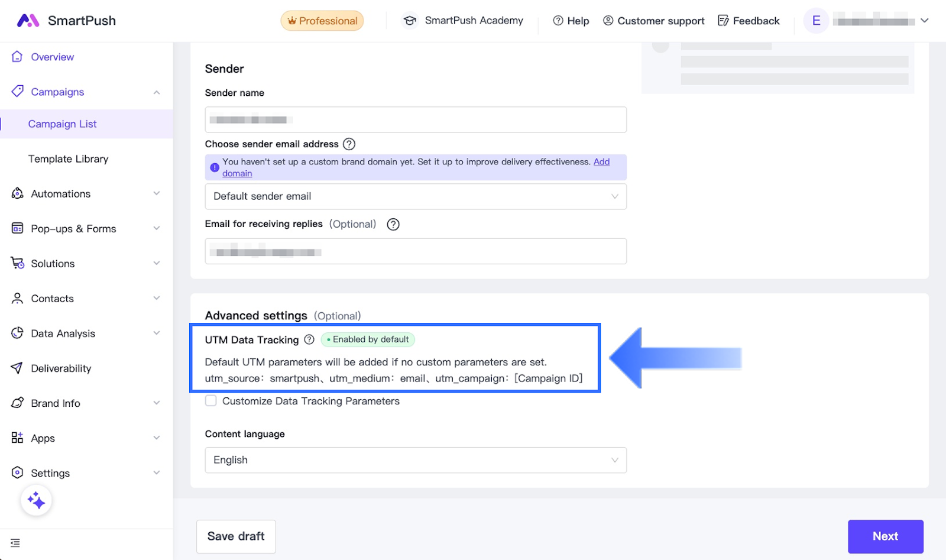Click the Sender name input field

tap(415, 120)
